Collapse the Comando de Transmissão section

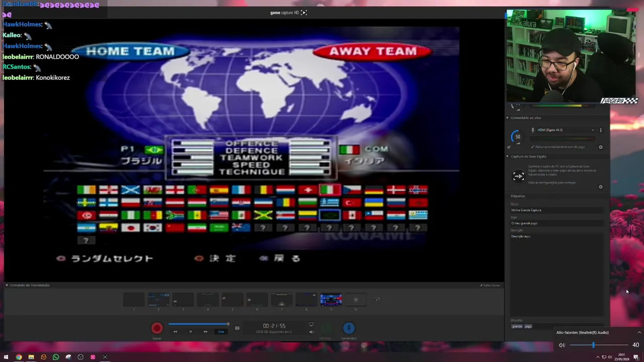pos(7,285)
